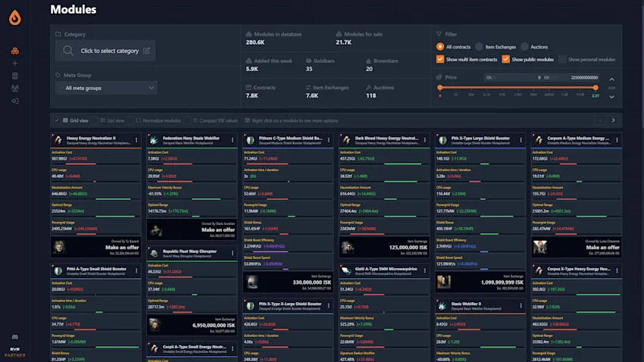Select the Stasis Webifier II module icon

click(x=442, y=306)
